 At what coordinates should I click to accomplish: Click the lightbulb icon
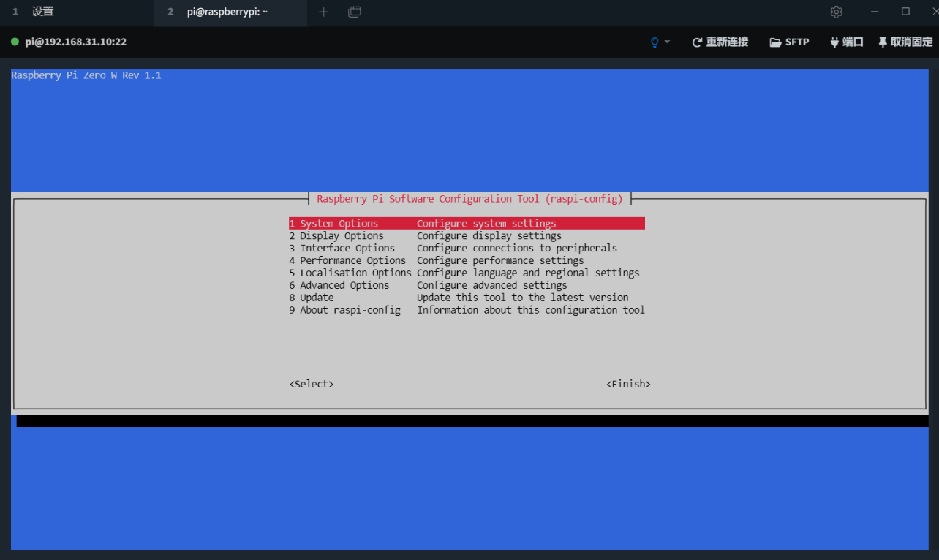point(655,42)
